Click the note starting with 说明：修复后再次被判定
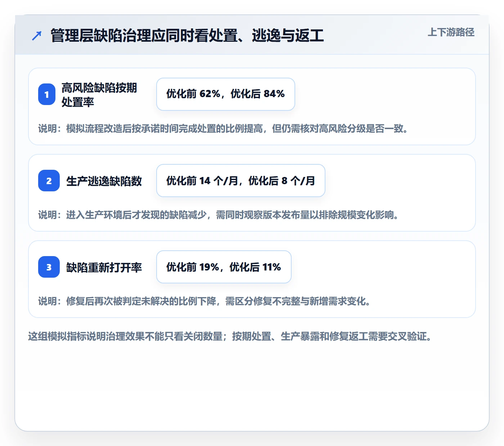The height and width of the screenshot is (446, 504). pyautogui.click(x=204, y=301)
